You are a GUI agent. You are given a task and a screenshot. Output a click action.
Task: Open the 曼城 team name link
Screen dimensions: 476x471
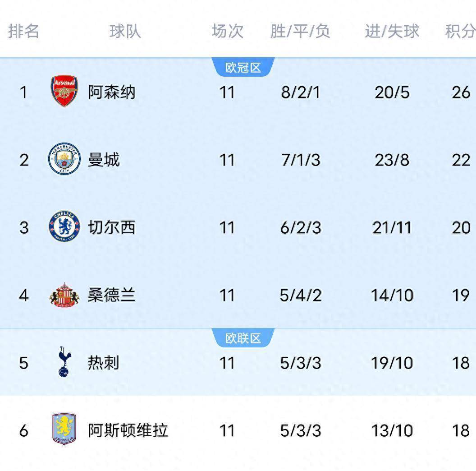click(104, 160)
